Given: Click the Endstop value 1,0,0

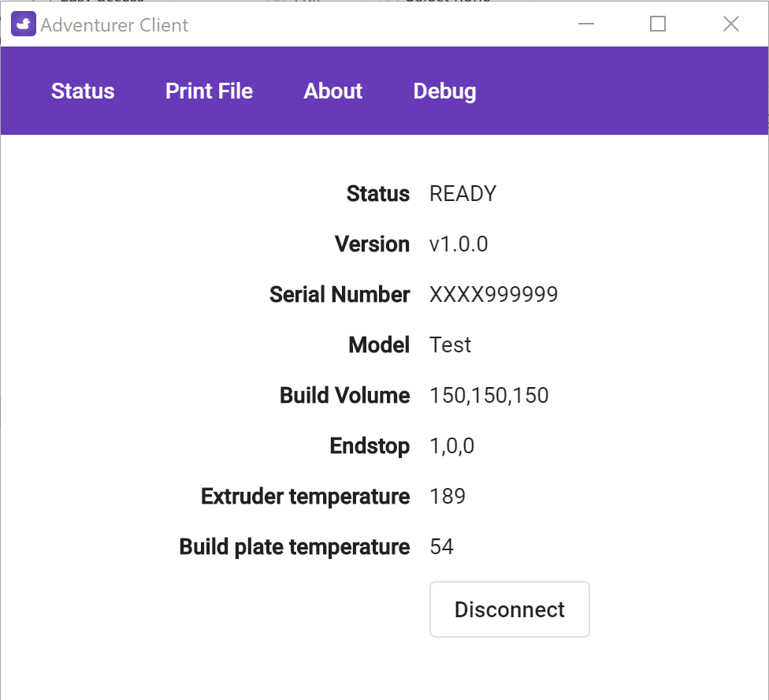Looking at the screenshot, I should [x=451, y=446].
